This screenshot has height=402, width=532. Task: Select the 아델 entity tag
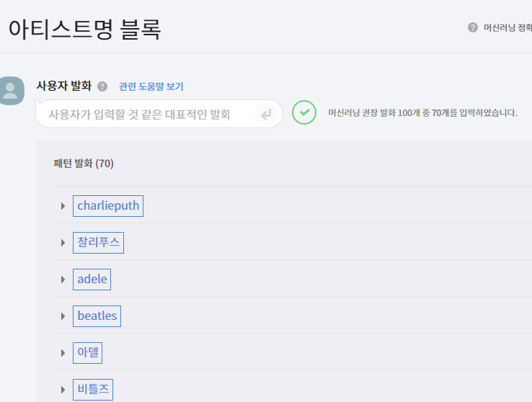point(87,353)
